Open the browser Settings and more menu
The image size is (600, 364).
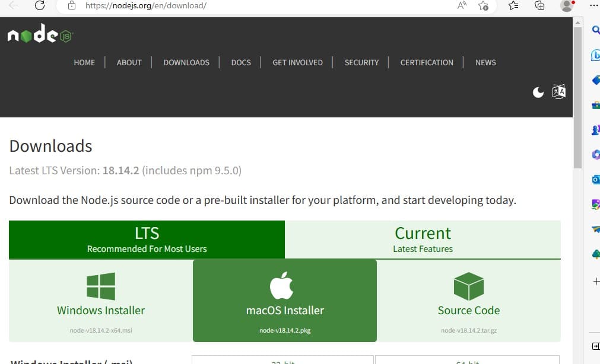[x=593, y=5]
